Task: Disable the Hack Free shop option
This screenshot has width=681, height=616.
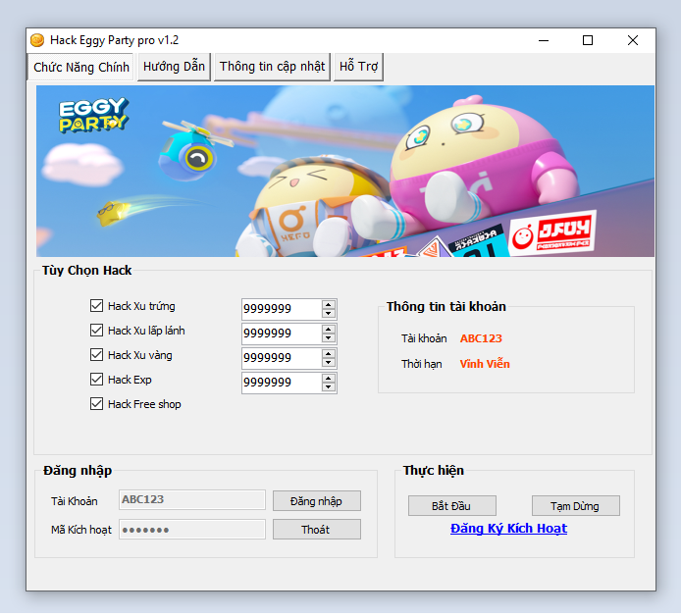Action: click(96, 404)
